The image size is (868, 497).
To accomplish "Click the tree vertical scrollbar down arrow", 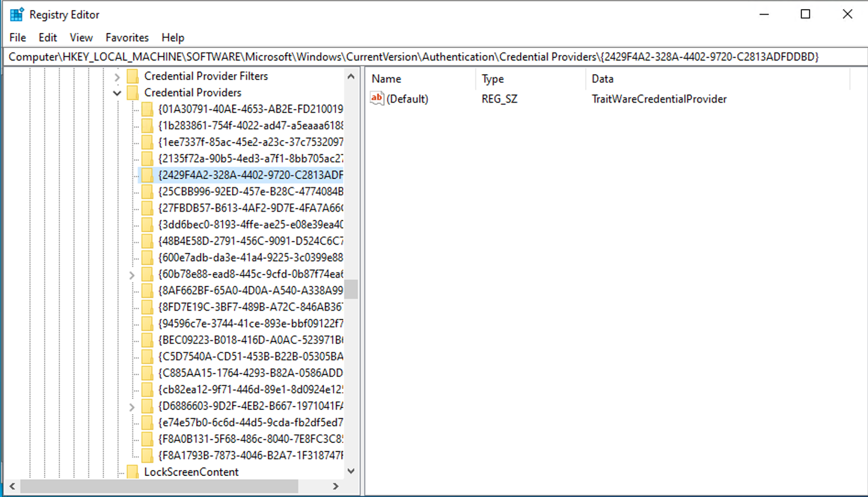I will coord(351,471).
